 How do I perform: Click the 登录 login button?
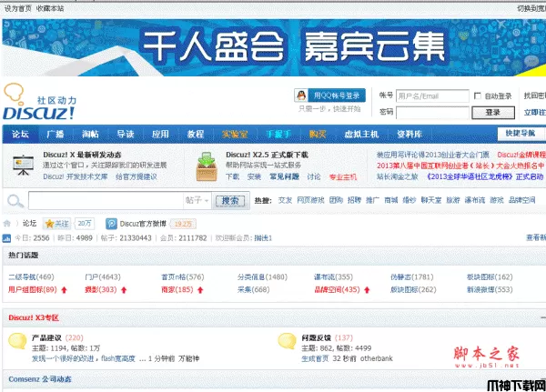(492, 112)
